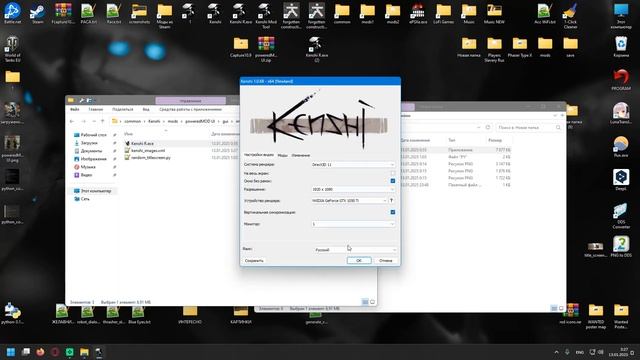Open the 'Вид' ribbon tab in Explorer
Viewport: 640px width, 360px height.
click(x=146, y=109)
